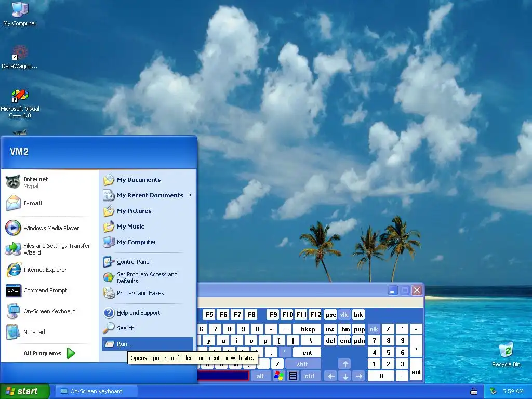Click the application menu key on keyboard
The width and height of the screenshot is (532, 399).
pos(293,376)
